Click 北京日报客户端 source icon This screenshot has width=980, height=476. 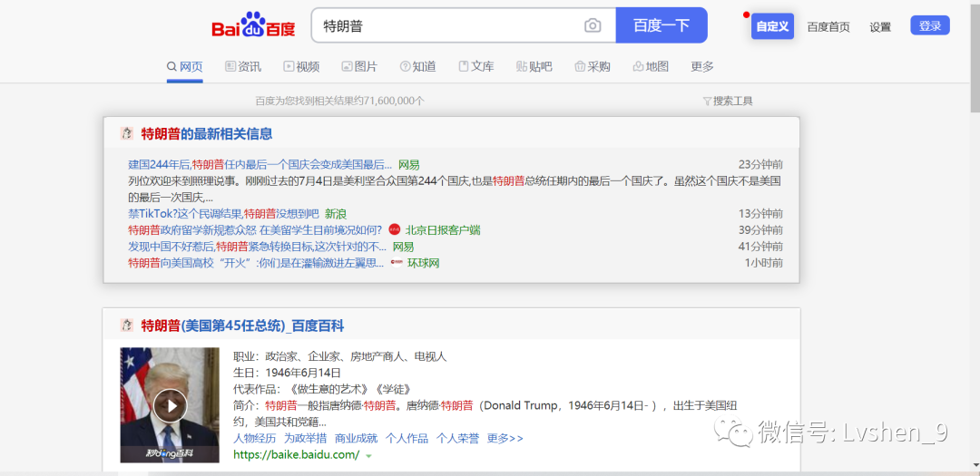[395, 230]
